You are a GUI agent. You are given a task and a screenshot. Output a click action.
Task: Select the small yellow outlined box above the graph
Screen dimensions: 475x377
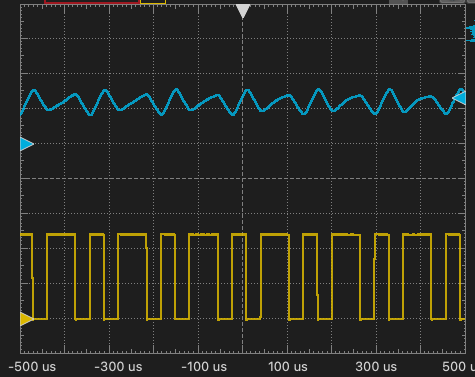coord(153,2)
